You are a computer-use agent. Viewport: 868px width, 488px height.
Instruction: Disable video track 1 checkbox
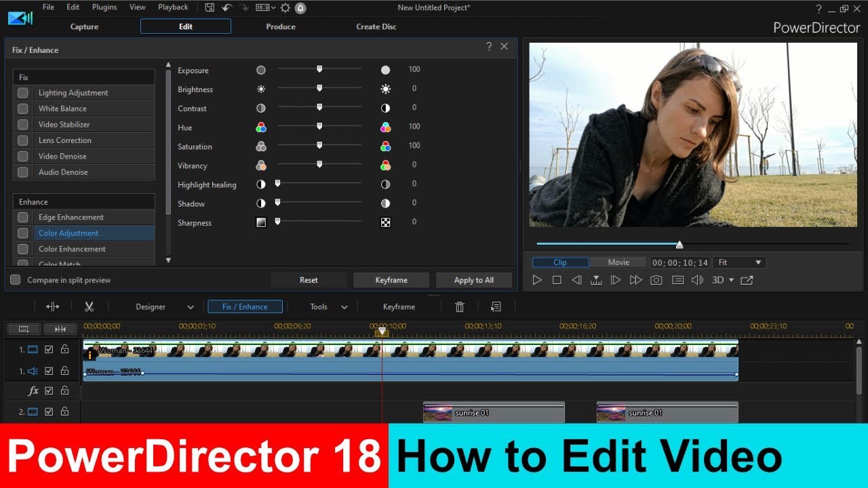[x=49, y=350]
